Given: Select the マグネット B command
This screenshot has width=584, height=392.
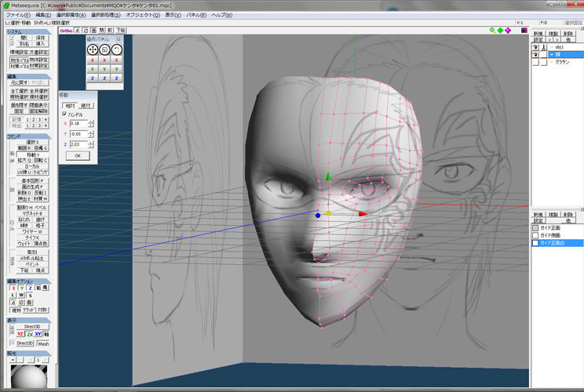Looking at the screenshot, I should (32, 213).
